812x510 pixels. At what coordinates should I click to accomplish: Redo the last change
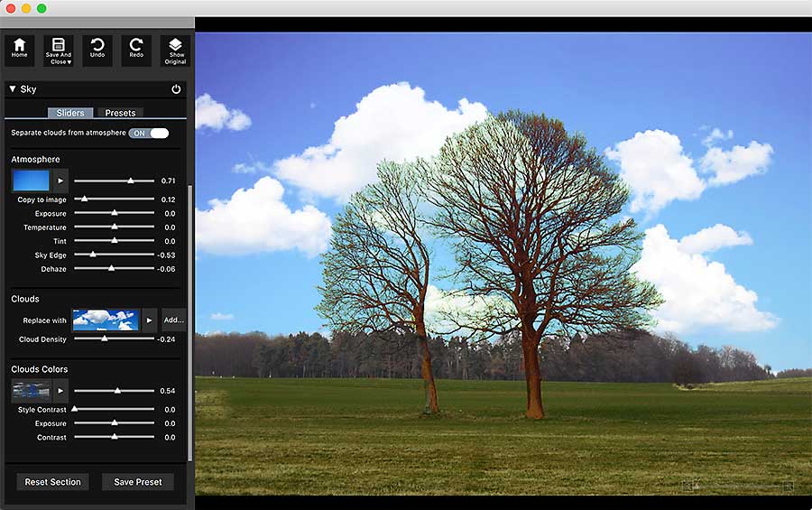[x=136, y=51]
